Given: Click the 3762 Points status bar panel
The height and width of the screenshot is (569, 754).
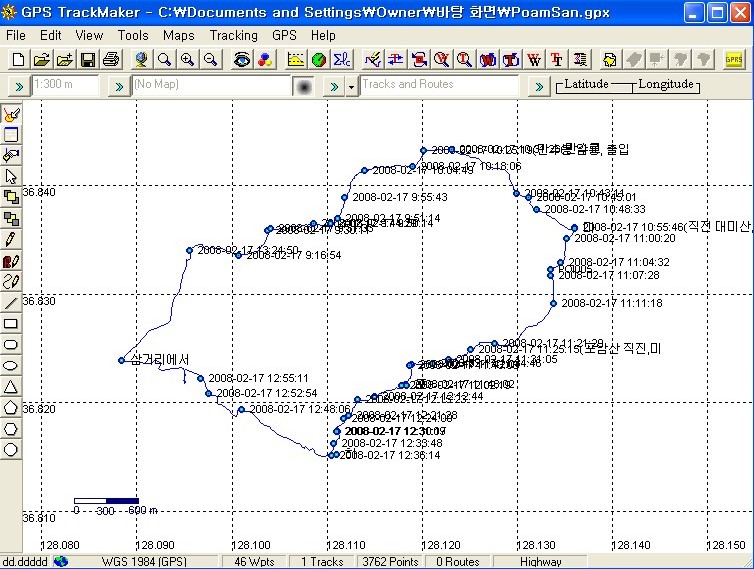Looking at the screenshot, I should point(390,562).
